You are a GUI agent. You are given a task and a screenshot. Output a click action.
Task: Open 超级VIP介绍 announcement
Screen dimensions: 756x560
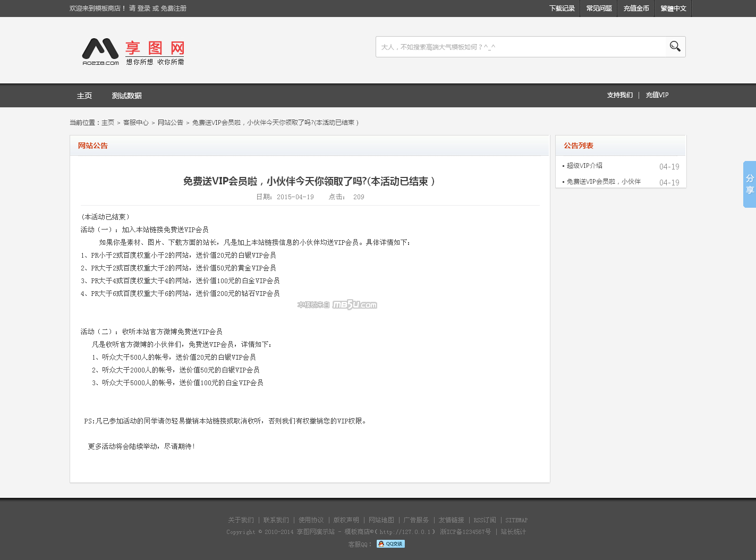tap(584, 166)
